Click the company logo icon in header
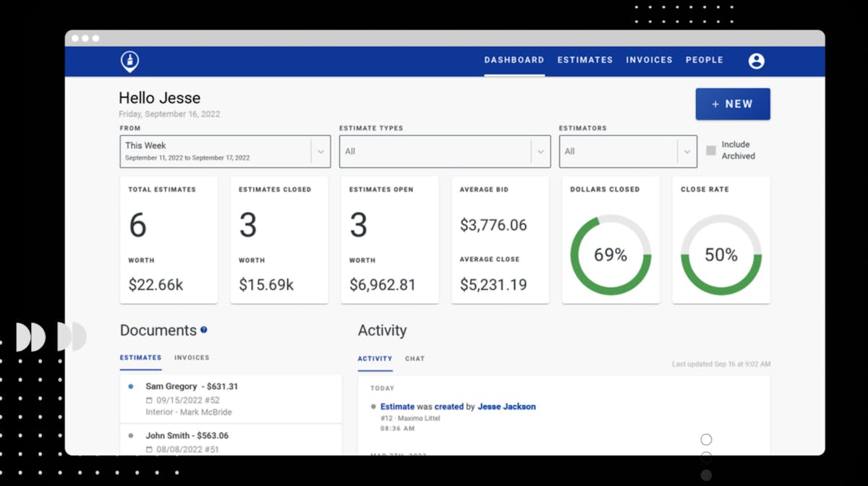This screenshot has width=868, height=486. pos(129,61)
